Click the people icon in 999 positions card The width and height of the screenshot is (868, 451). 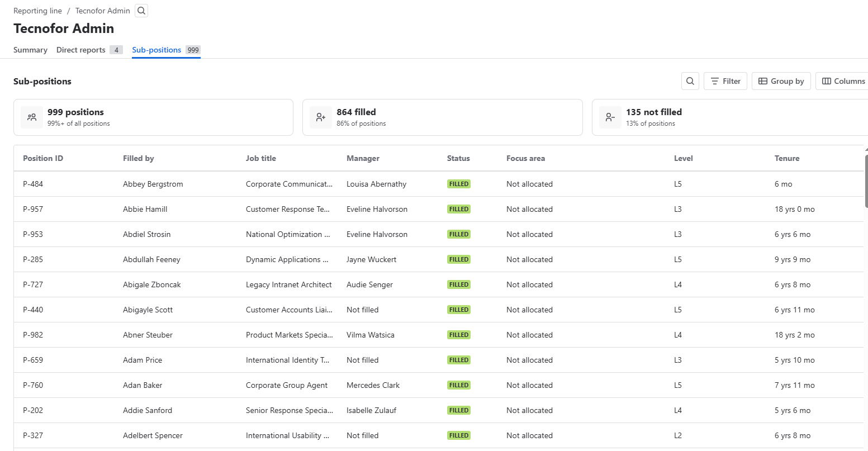(x=32, y=117)
